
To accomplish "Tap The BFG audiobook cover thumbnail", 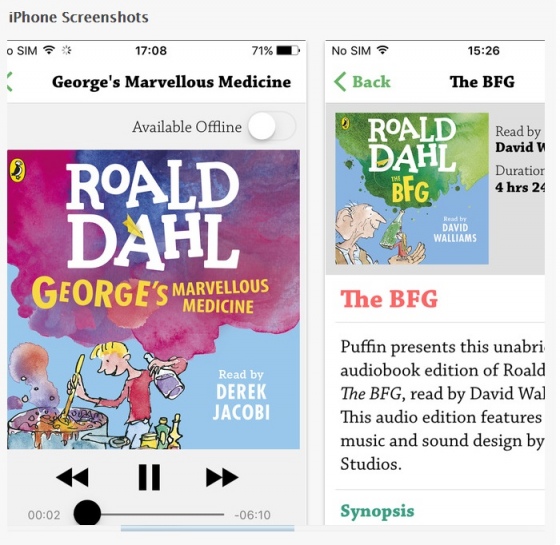I will (412, 189).
